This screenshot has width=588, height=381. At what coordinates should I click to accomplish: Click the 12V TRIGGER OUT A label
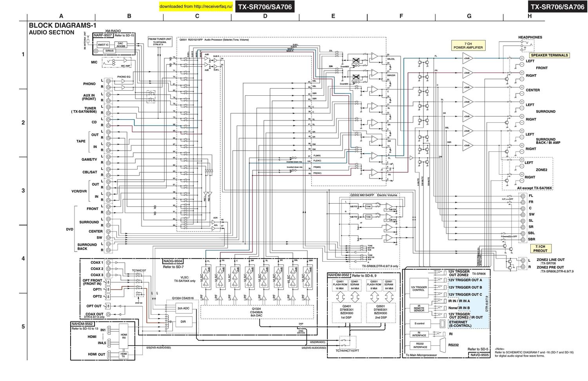[465, 280]
